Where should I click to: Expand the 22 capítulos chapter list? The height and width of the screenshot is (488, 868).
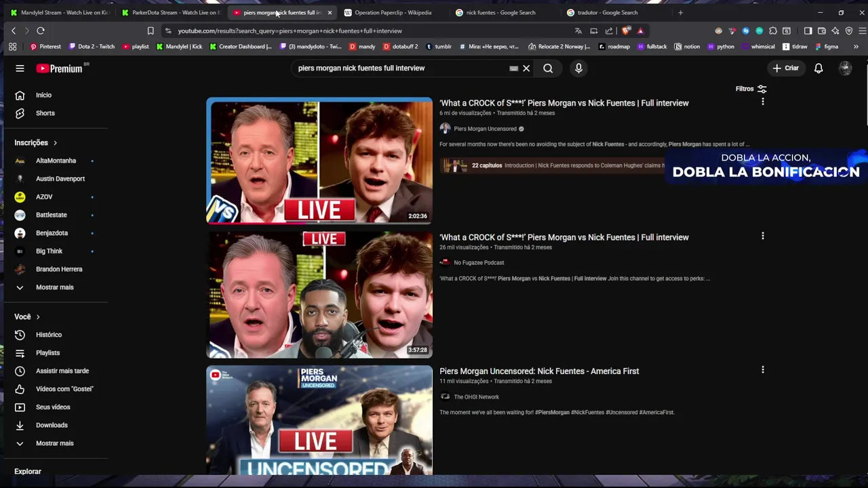click(487, 165)
